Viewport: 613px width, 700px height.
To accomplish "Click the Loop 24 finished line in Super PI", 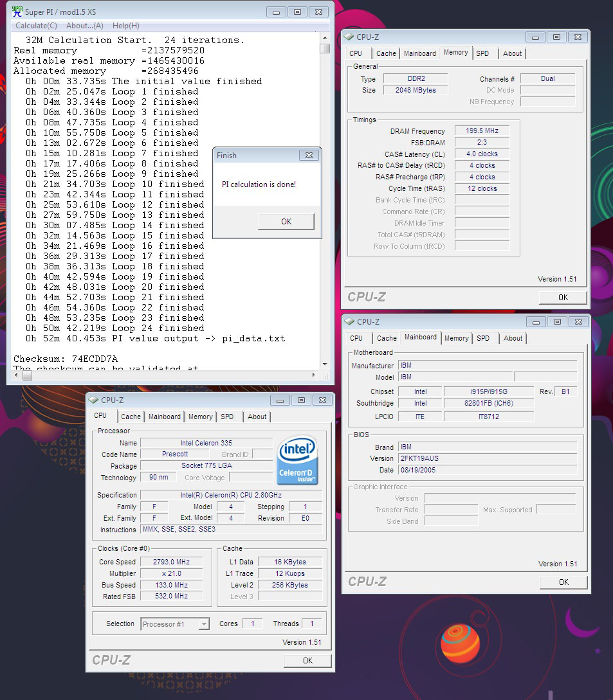I will click(x=115, y=328).
